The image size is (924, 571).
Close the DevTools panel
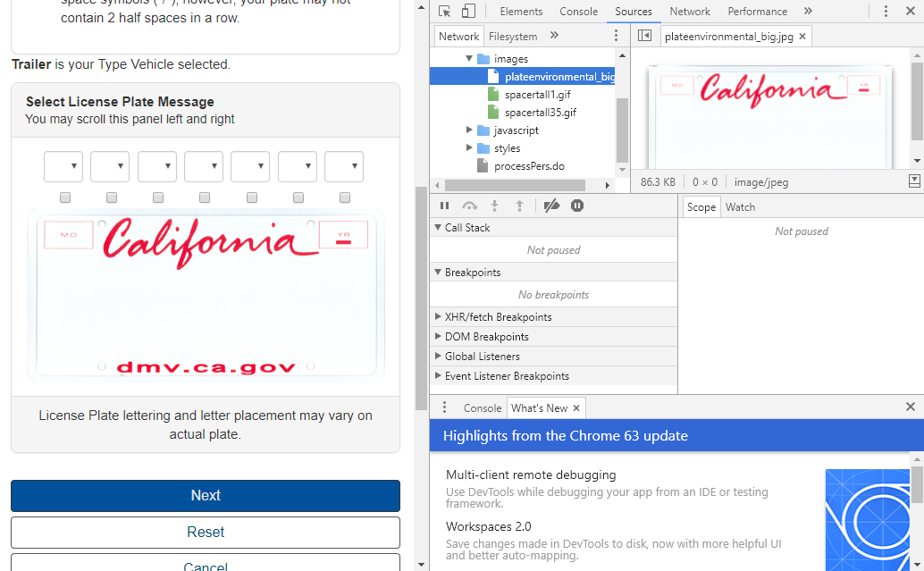pos(910,12)
